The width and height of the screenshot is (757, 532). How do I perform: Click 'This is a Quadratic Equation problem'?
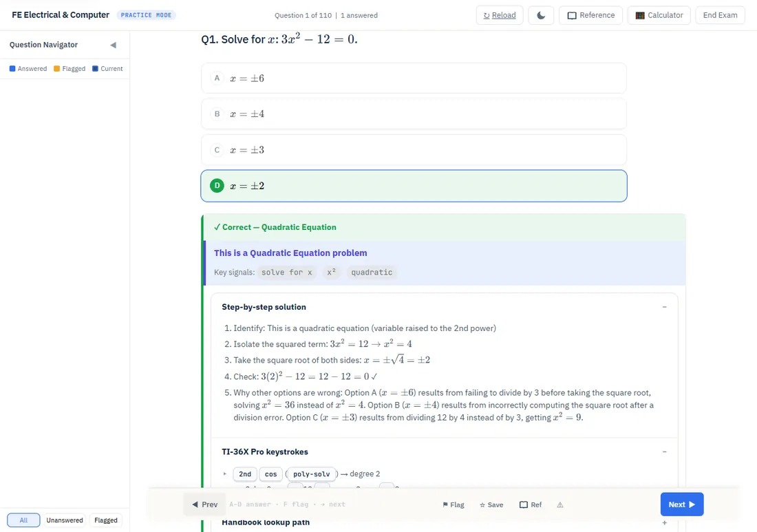pos(290,253)
